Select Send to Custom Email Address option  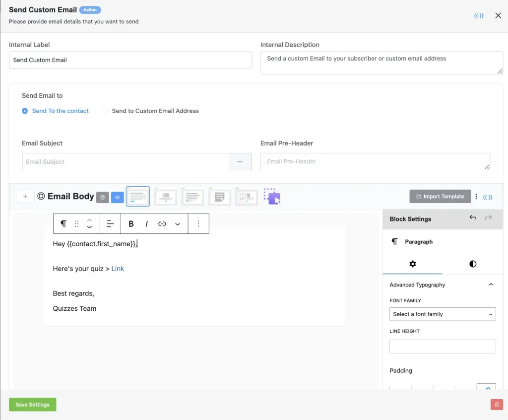coord(104,111)
